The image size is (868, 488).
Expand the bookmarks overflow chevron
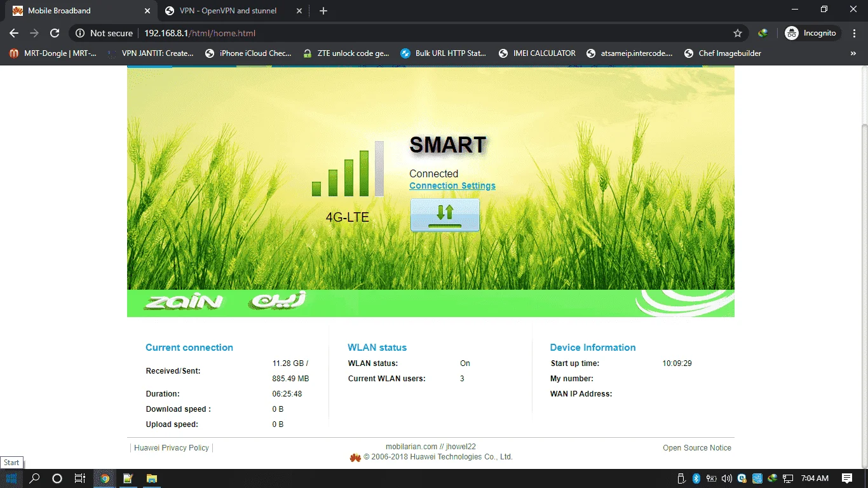[x=855, y=53]
